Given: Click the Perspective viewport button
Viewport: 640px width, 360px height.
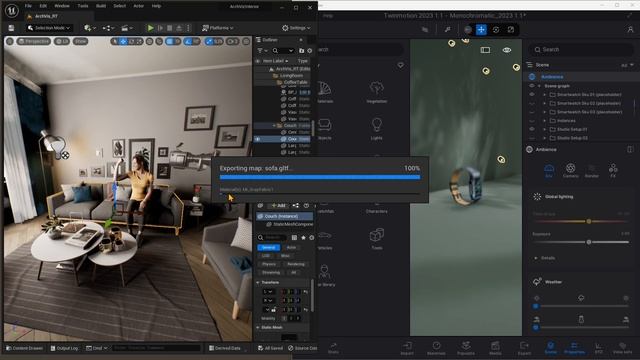Looking at the screenshot, I should click(x=34, y=41).
